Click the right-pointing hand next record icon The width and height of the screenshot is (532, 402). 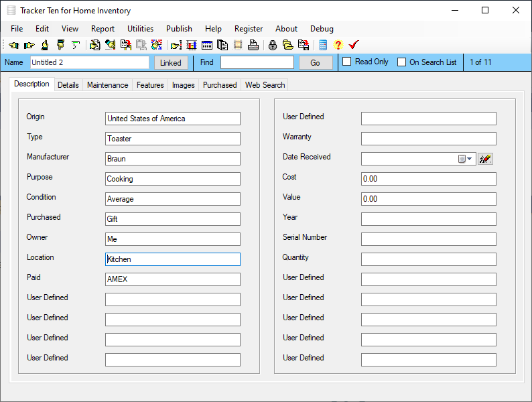pos(29,46)
